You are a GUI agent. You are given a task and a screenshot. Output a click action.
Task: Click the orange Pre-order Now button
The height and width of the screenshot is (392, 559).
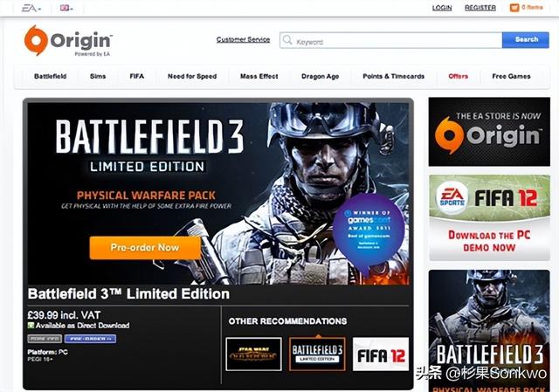coord(145,248)
